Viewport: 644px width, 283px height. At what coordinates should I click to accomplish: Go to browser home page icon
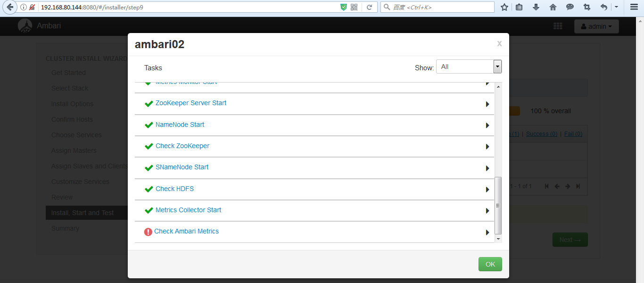coord(553,7)
